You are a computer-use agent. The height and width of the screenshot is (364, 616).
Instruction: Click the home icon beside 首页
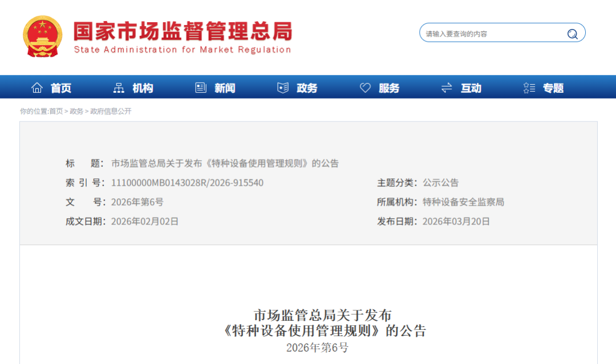click(x=37, y=87)
